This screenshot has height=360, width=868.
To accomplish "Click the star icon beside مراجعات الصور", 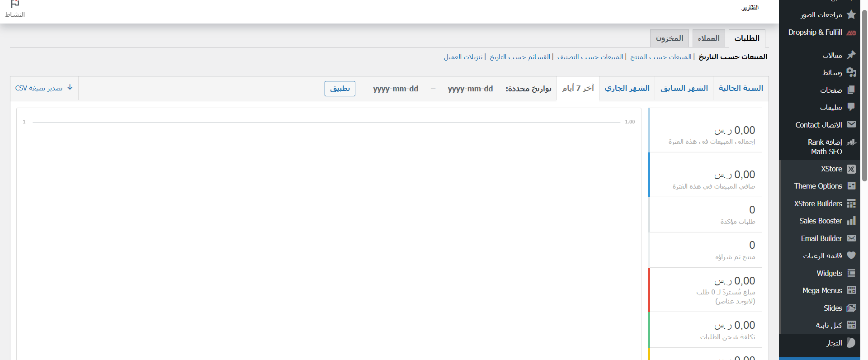I will tap(851, 14).
